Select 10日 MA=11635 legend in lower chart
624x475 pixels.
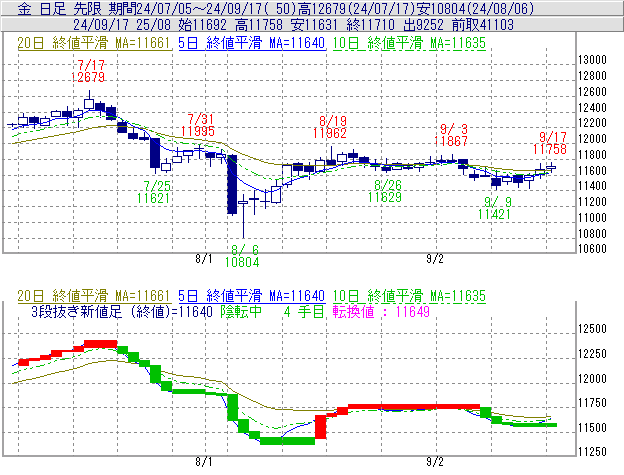coord(409,296)
